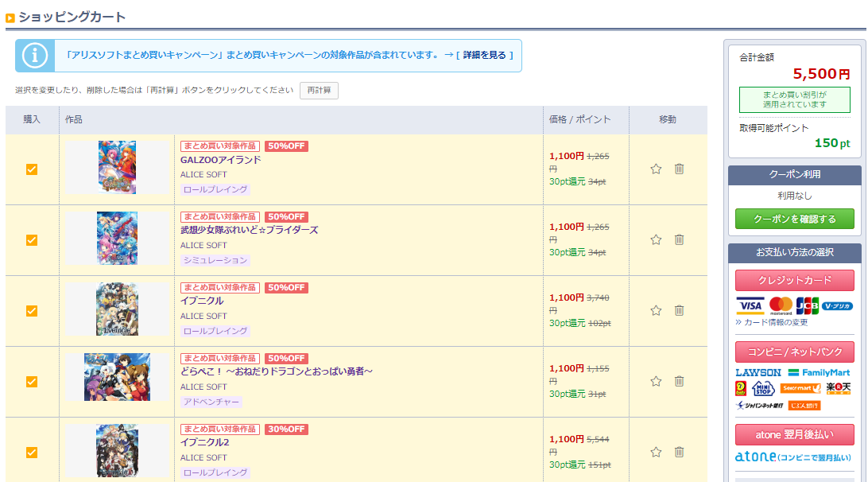Open the イブニクル title link
This screenshot has height=482, width=868.
(202, 301)
